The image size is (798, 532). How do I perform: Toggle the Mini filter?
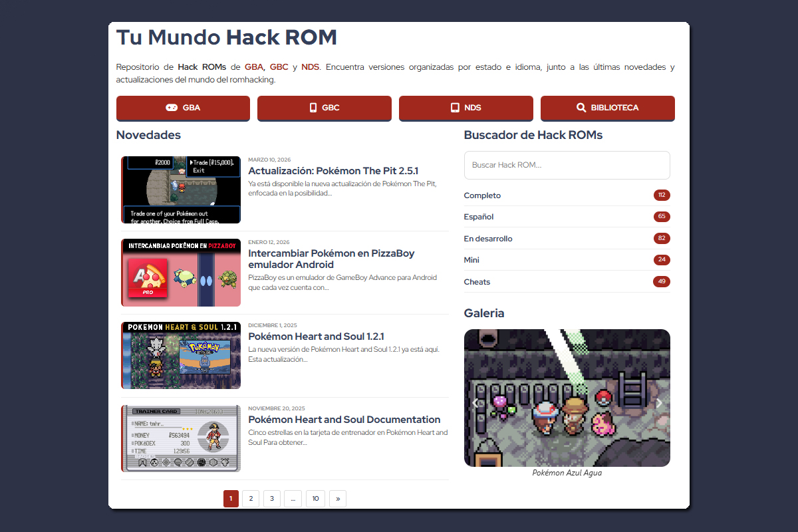(x=471, y=260)
